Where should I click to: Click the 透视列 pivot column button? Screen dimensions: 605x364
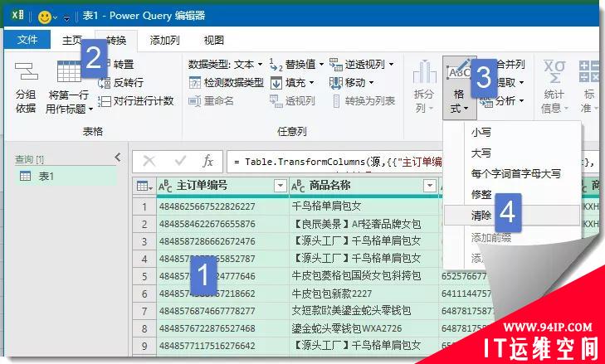pyautogui.click(x=292, y=101)
